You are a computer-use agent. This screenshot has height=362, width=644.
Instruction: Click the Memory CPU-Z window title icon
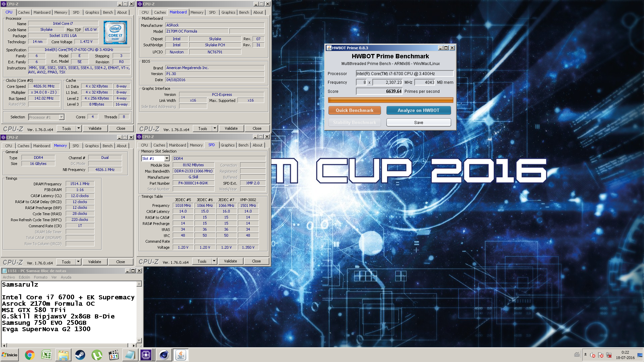click(3, 137)
